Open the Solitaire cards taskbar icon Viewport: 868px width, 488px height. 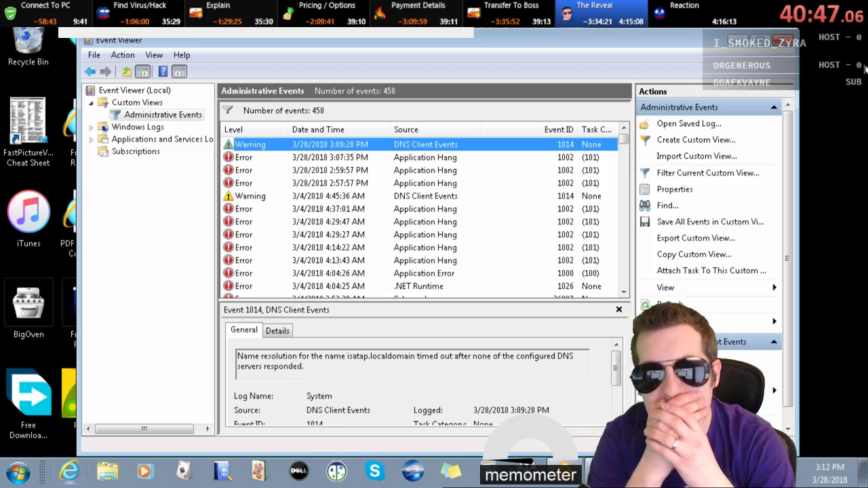(x=183, y=471)
